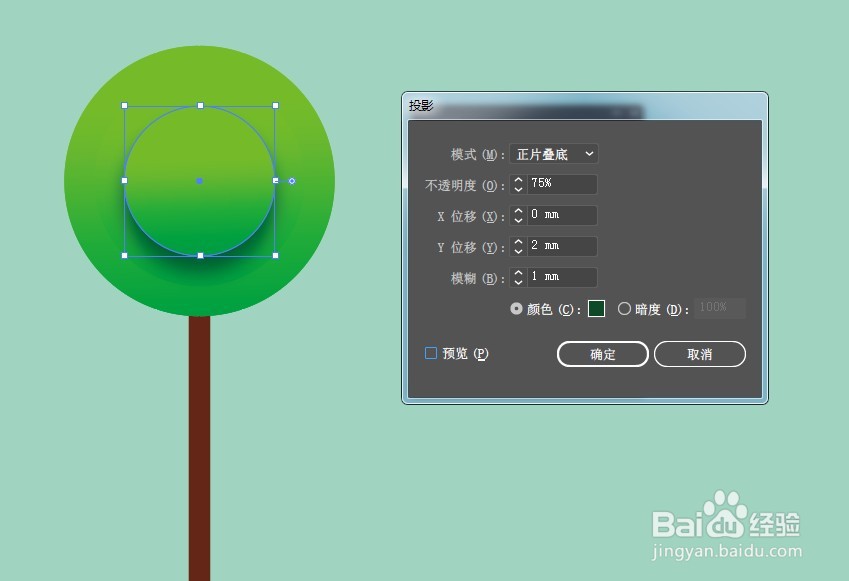Click the 不透明度 75% input field
849x581 pixels.
click(562, 184)
